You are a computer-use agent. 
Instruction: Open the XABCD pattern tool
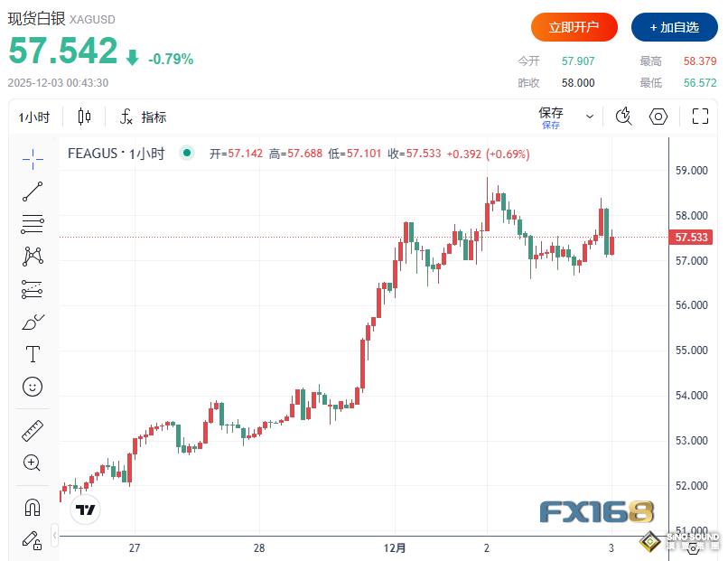(x=32, y=256)
